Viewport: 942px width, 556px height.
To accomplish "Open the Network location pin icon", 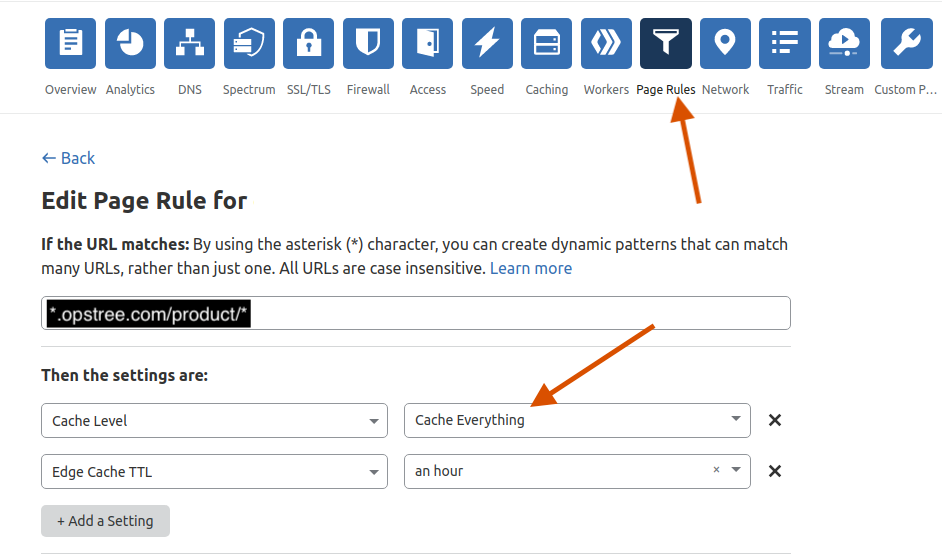I will click(x=725, y=43).
